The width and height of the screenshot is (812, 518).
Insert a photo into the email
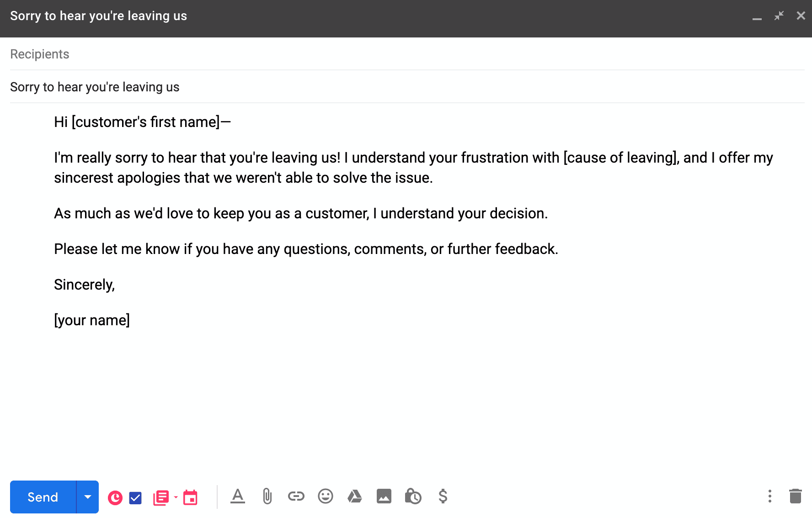[384, 496]
